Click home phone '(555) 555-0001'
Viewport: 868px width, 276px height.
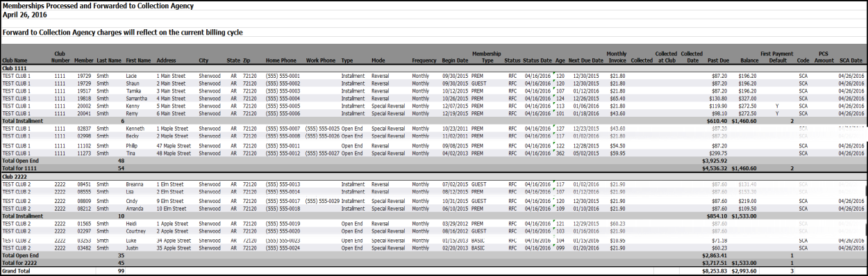pyautogui.click(x=283, y=75)
